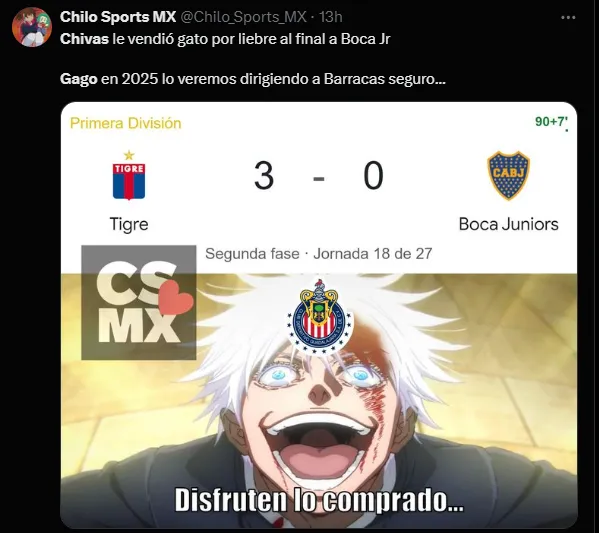
Task: Click the Chivas Guadalajara crest on forehead
Action: click(321, 317)
